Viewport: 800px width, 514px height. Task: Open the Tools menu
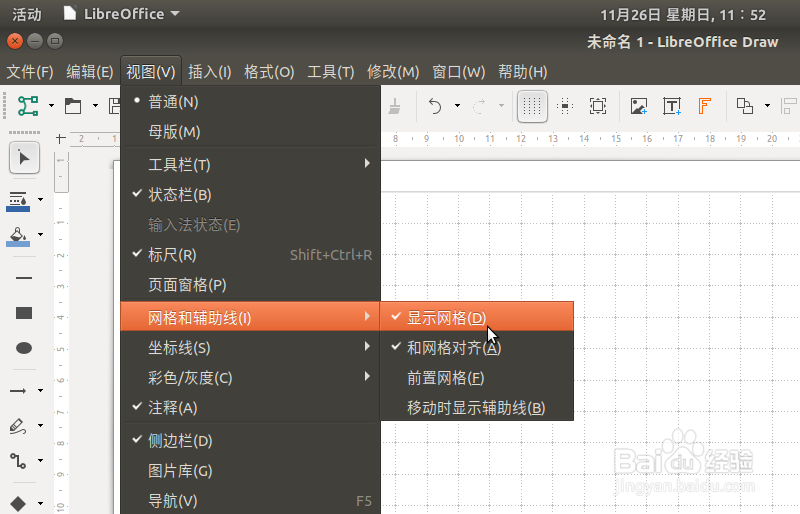coord(331,72)
